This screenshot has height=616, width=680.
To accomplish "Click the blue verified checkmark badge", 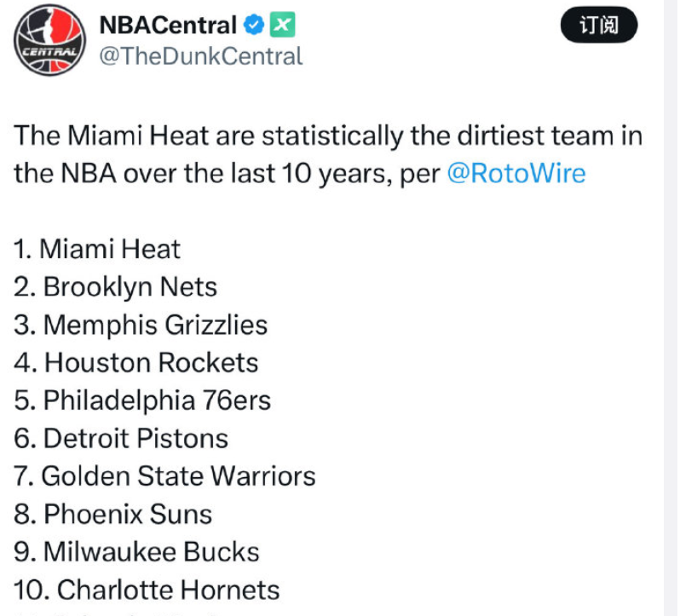I will point(253,26).
